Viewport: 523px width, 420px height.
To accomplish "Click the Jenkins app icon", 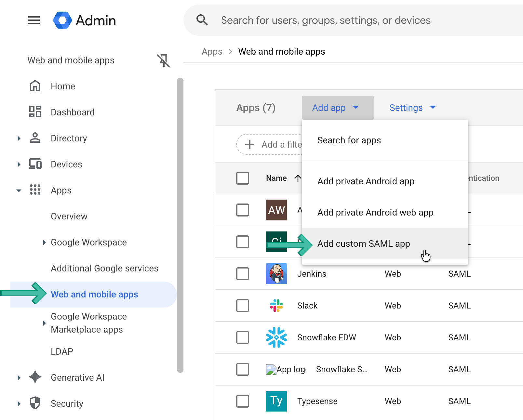I will [x=276, y=274].
